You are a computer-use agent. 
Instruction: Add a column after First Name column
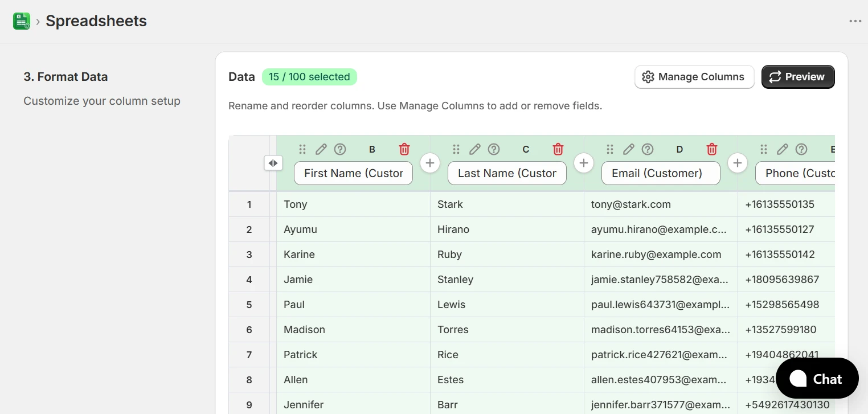pos(430,163)
